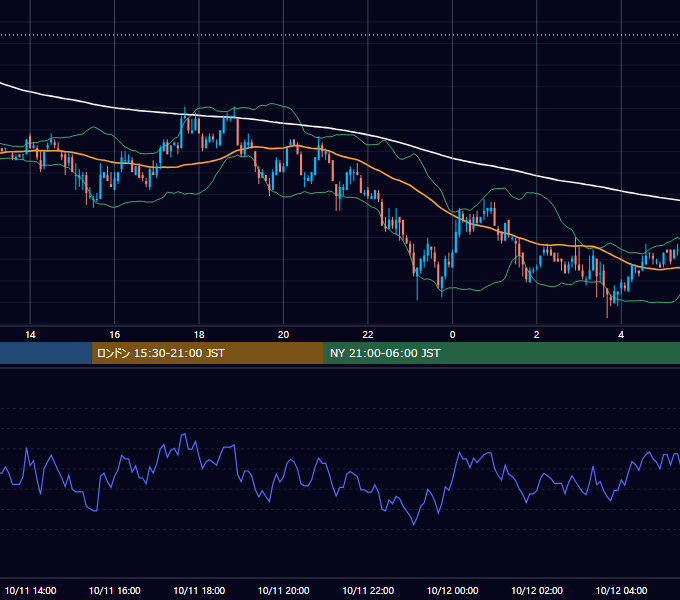Click the 10/11 20:00 date label

[284, 590]
